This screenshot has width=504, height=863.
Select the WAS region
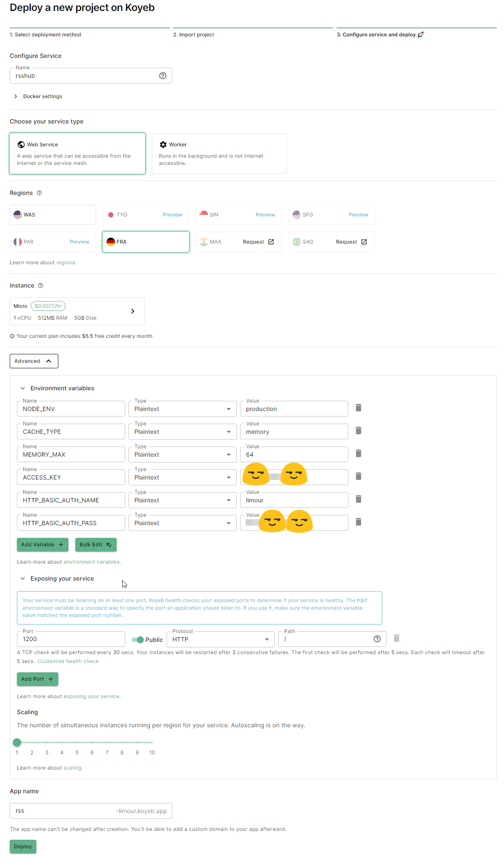pos(53,215)
